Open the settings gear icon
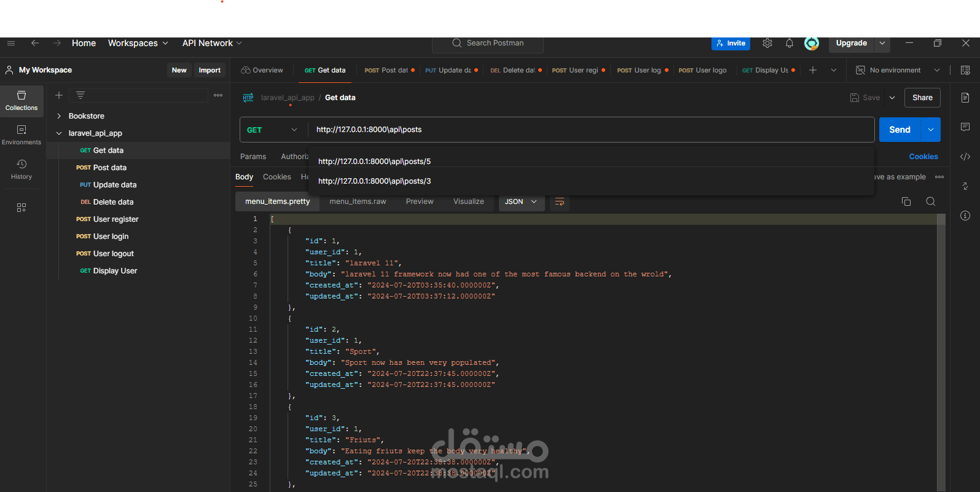Image resolution: width=980 pixels, height=492 pixels. pos(767,43)
